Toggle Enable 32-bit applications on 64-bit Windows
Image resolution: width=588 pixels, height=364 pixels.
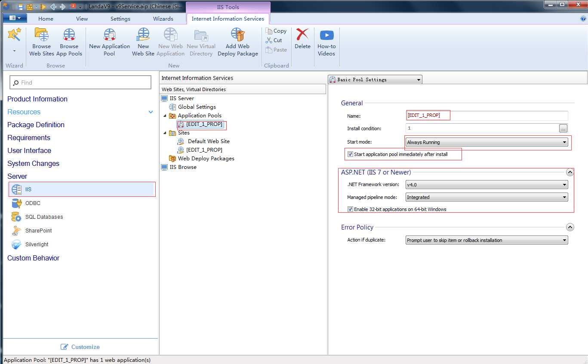pyautogui.click(x=351, y=209)
